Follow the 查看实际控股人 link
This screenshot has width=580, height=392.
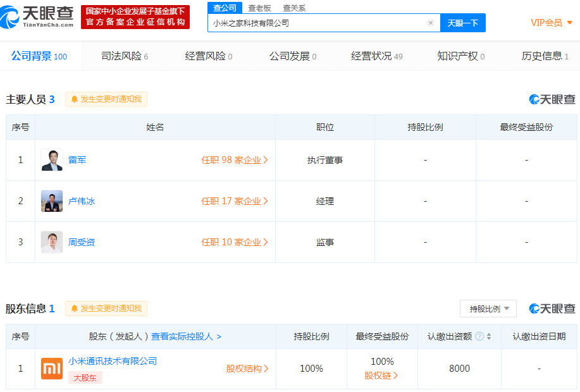pos(186,336)
